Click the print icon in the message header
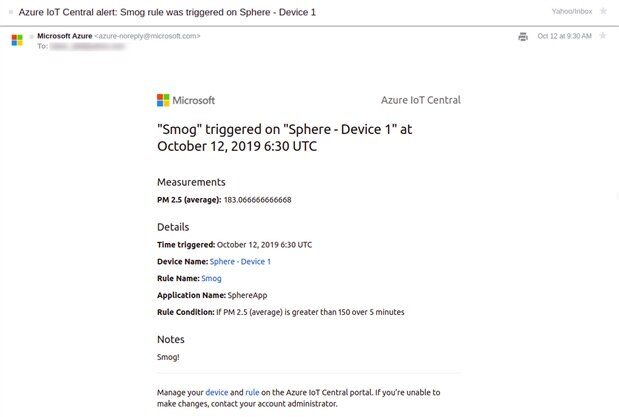Viewport: 619px width, 417px height. tap(523, 36)
